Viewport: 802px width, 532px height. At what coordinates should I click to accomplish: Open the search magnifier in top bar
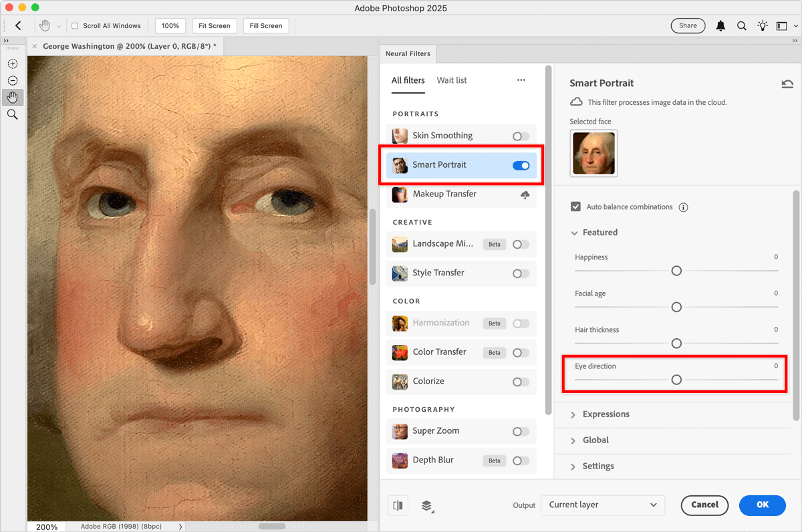[742, 25]
